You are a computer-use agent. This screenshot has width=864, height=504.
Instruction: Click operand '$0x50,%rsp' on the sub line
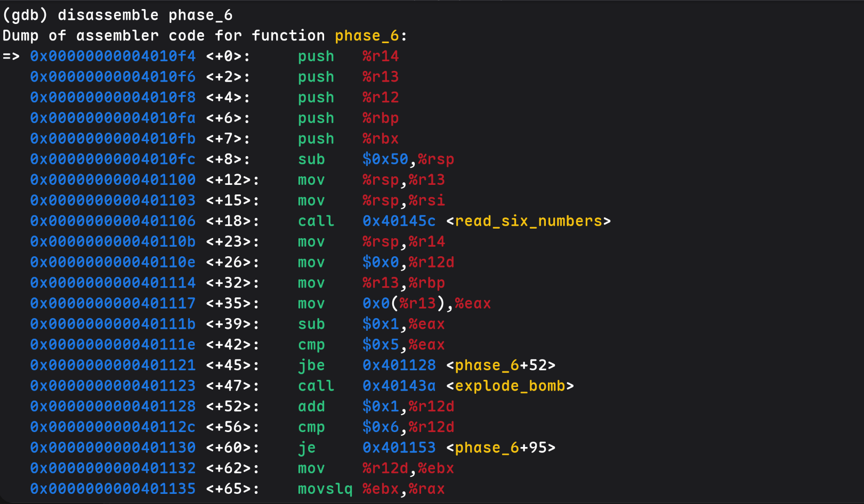[x=408, y=159]
